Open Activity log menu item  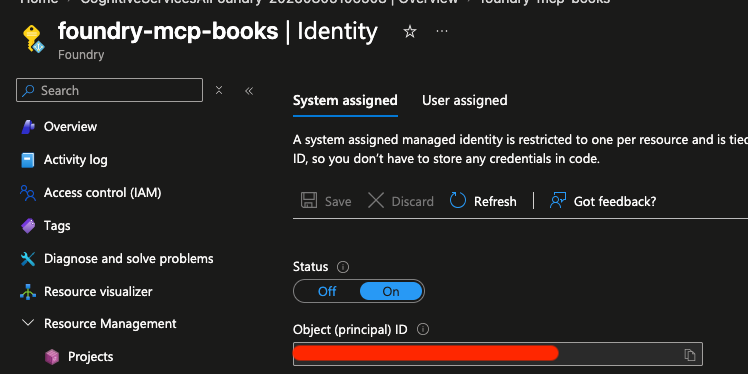coord(75,160)
